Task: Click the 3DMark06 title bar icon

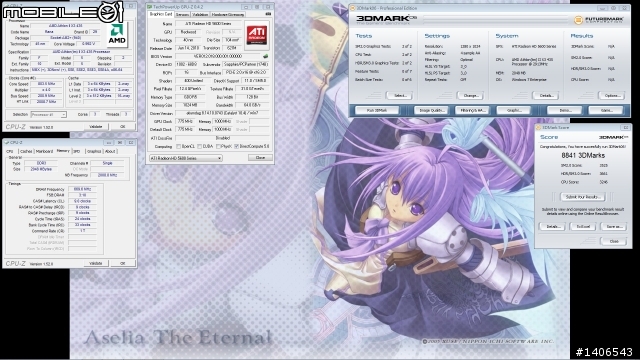Action: [353, 8]
